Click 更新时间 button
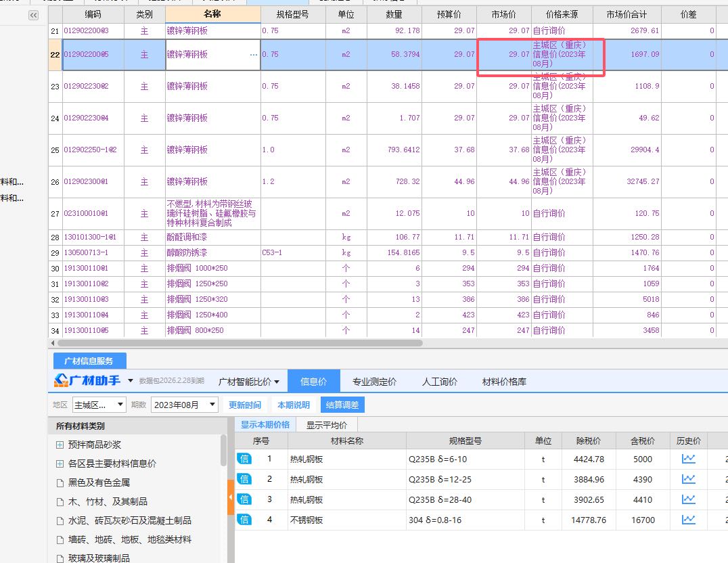728x563 pixels. 245,405
